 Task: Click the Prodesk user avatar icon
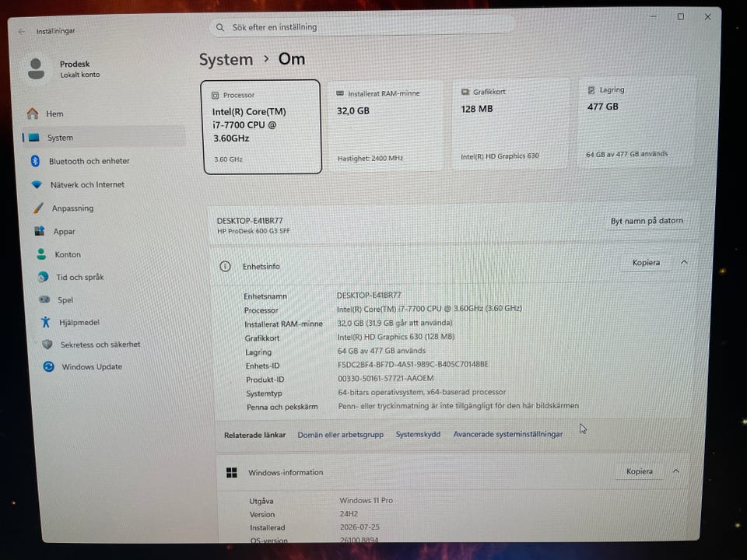(x=36, y=69)
